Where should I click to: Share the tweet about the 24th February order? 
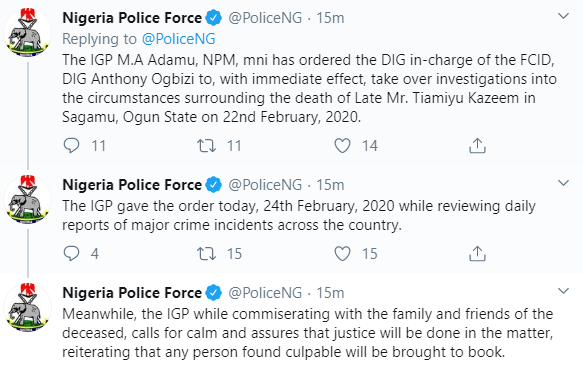pos(477,253)
